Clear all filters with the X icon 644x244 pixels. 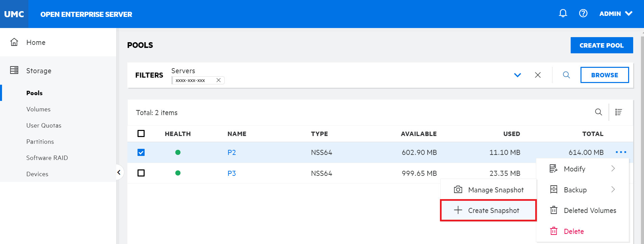[538, 75]
